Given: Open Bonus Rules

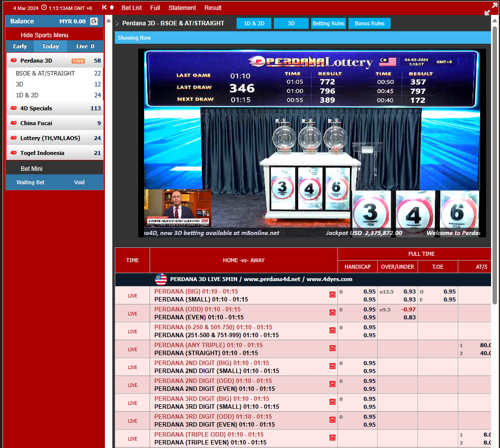Looking at the screenshot, I should pos(370,23).
